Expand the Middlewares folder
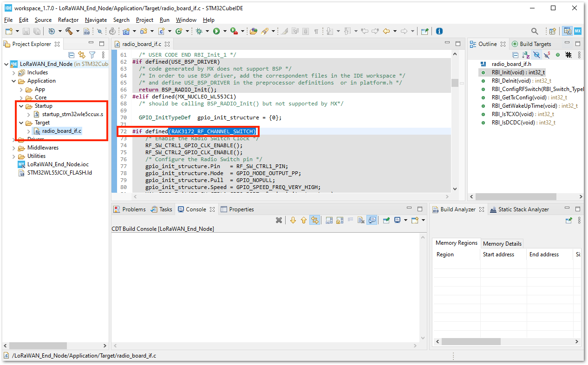The height and width of the screenshot is (365, 588). [13, 148]
